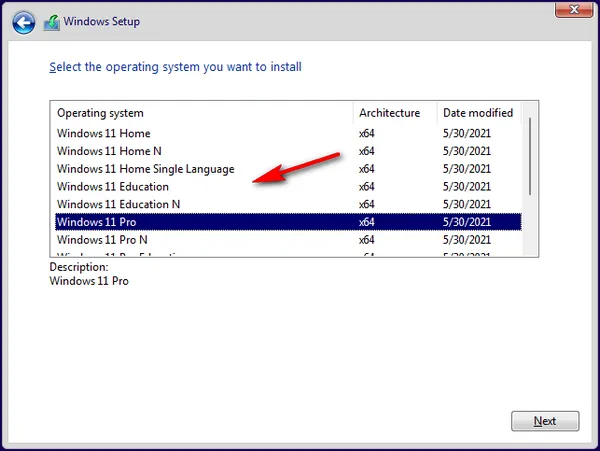The image size is (600, 451).
Task: Choose Windows 11 Pro N edition
Action: (288, 240)
